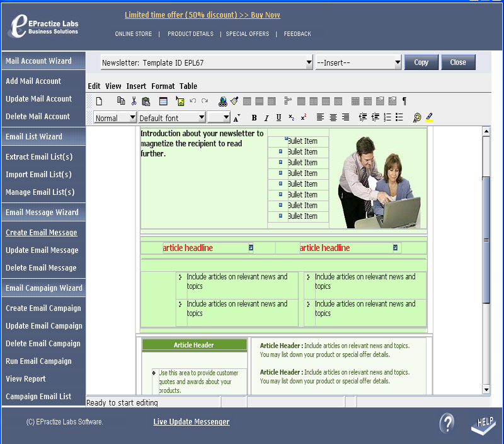Open the Table menu
504x444 pixels.
(x=188, y=86)
